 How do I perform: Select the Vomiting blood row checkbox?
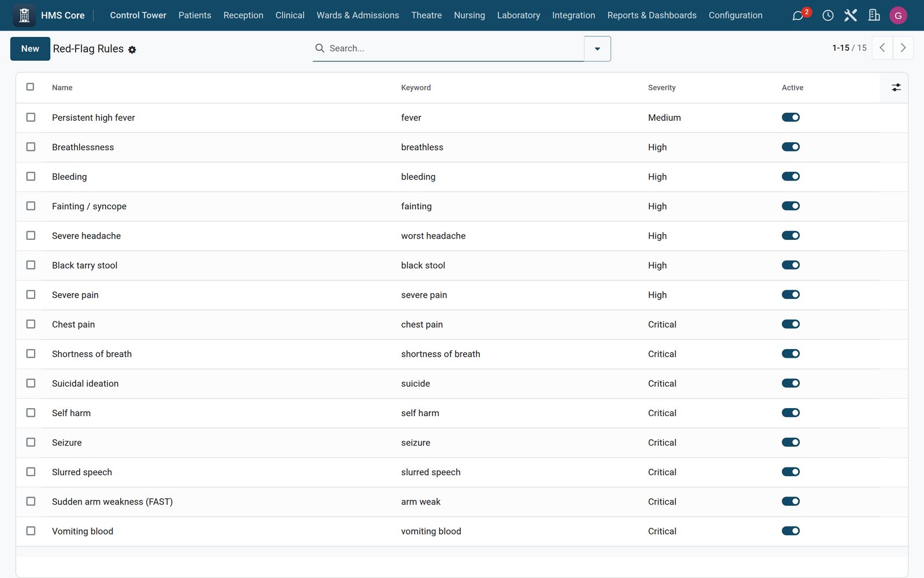coord(31,531)
